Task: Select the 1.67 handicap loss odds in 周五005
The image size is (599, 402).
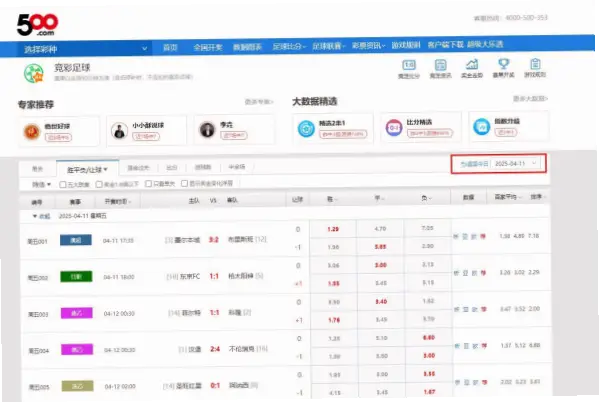Action: click(x=429, y=392)
